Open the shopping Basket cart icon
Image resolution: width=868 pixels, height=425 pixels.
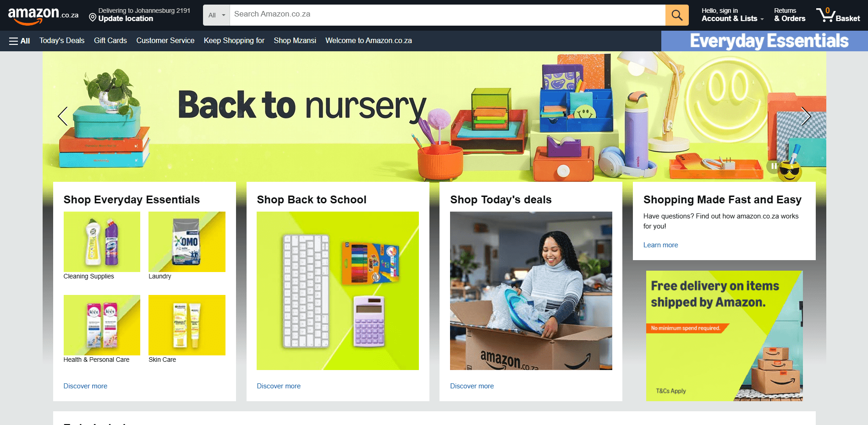pyautogui.click(x=838, y=15)
